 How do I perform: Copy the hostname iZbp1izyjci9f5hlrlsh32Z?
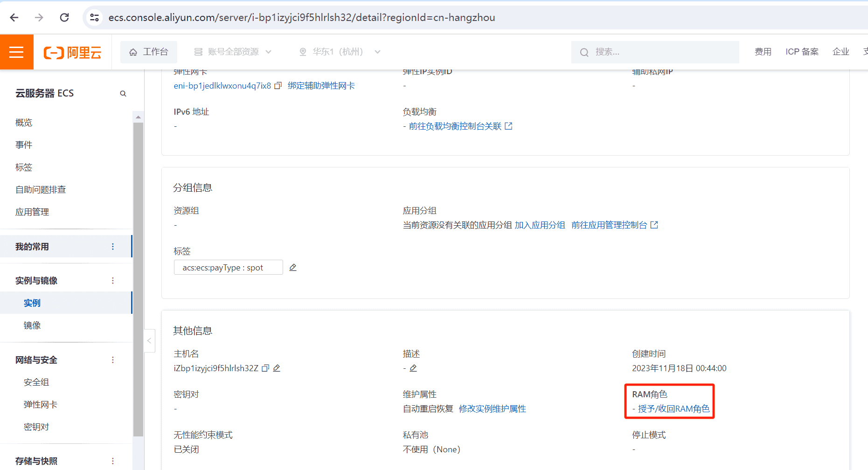[x=266, y=368]
